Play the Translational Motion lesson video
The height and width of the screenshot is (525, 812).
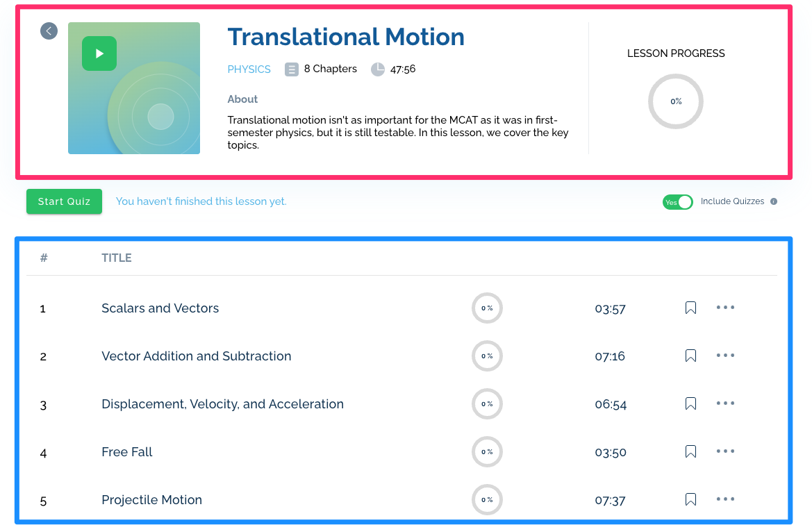(99, 53)
